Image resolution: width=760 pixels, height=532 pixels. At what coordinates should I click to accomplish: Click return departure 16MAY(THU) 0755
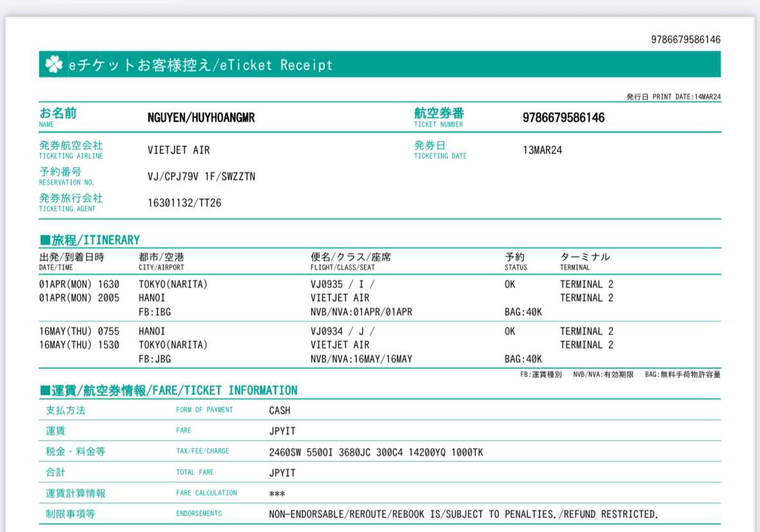click(79, 331)
